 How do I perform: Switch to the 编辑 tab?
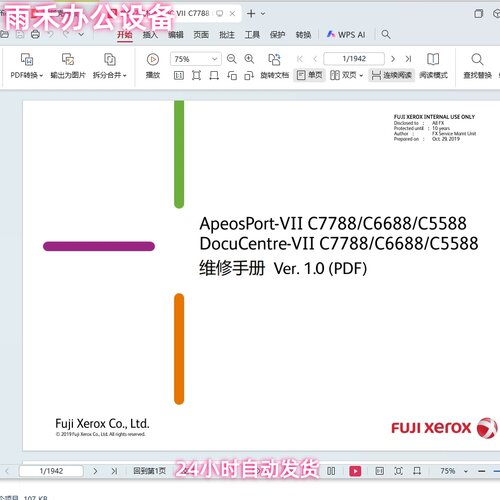pos(176,35)
